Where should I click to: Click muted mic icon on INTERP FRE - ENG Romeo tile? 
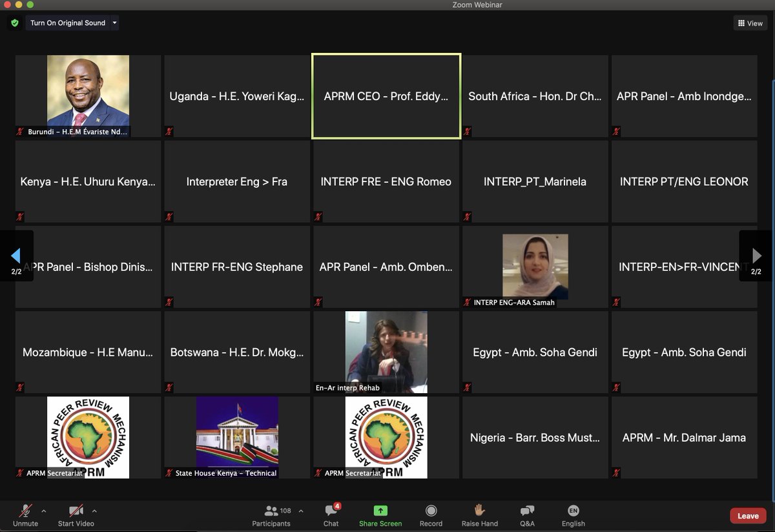[318, 217]
